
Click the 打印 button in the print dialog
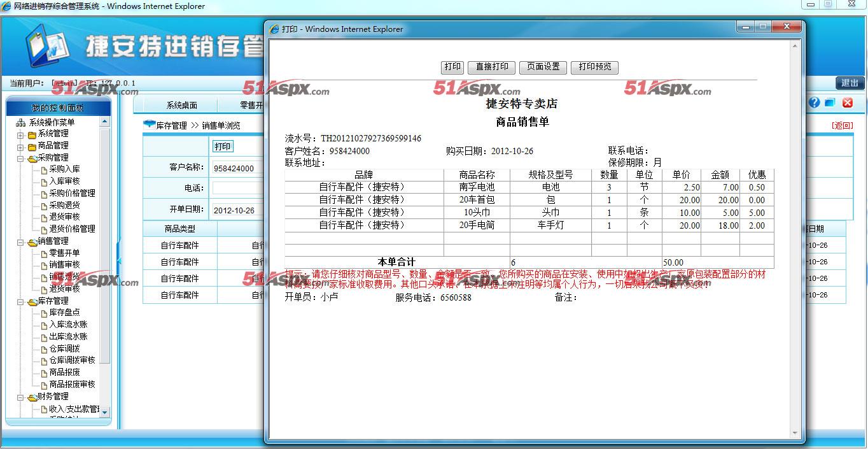452,67
